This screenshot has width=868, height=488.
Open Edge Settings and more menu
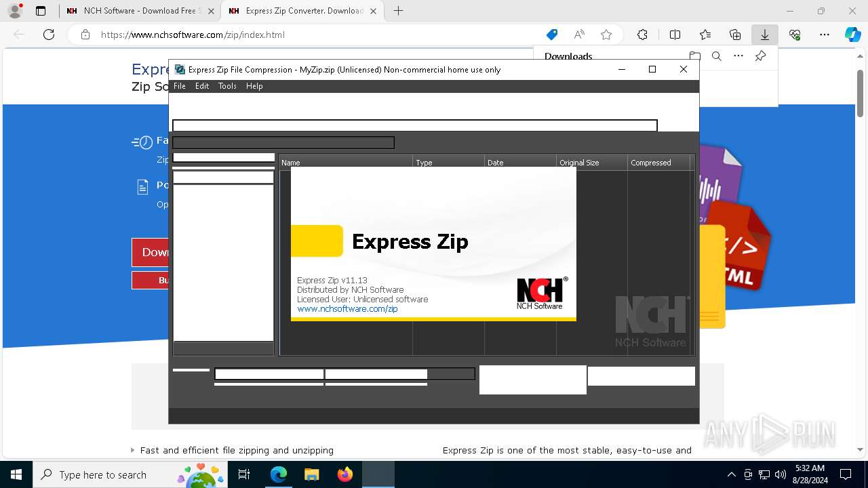tap(825, 35)
